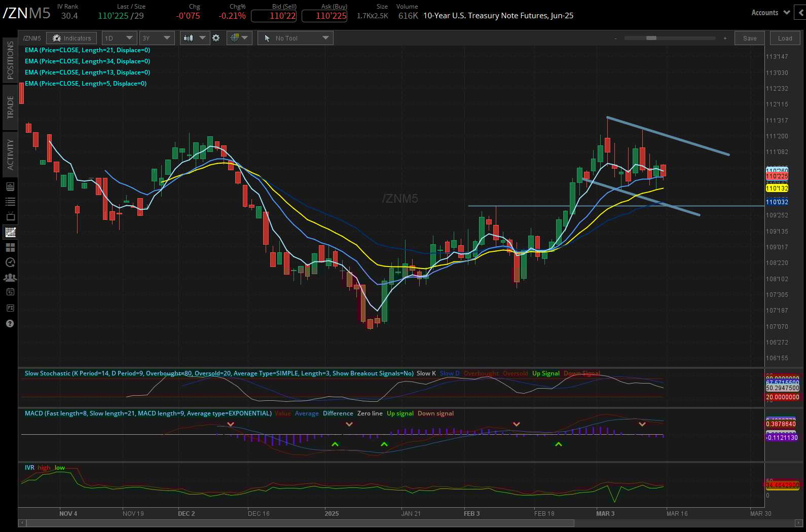This screenshot has height=532, width=806.
Task: Open the 1D aggregation period dropdown
Action: pyautogui.click(x=119, y=38)
